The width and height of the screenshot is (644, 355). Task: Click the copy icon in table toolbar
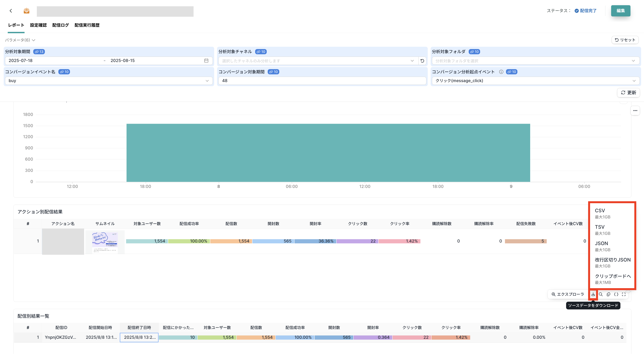(608, 294)
